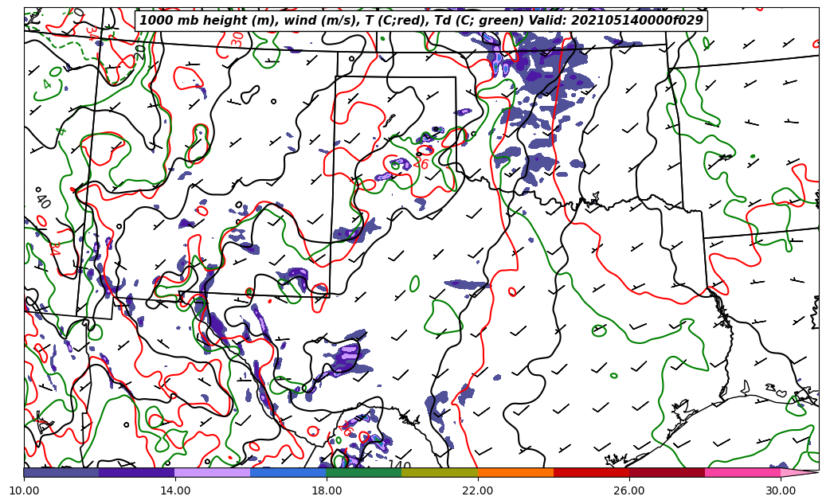Click the 14.00 colorbar tick label
This screenshot has height=504, width=826.
175,490
